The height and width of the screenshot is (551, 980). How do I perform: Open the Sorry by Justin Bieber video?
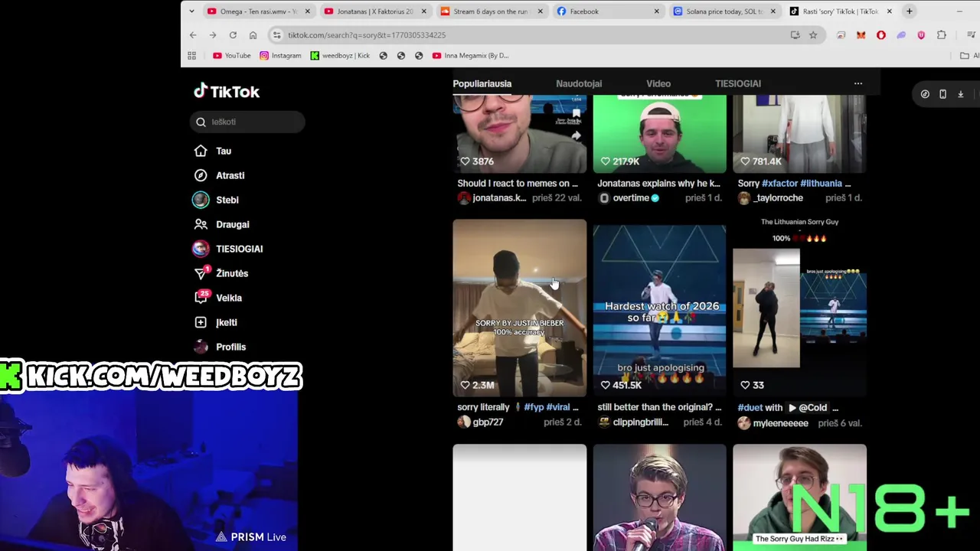[x=519, y=308]
